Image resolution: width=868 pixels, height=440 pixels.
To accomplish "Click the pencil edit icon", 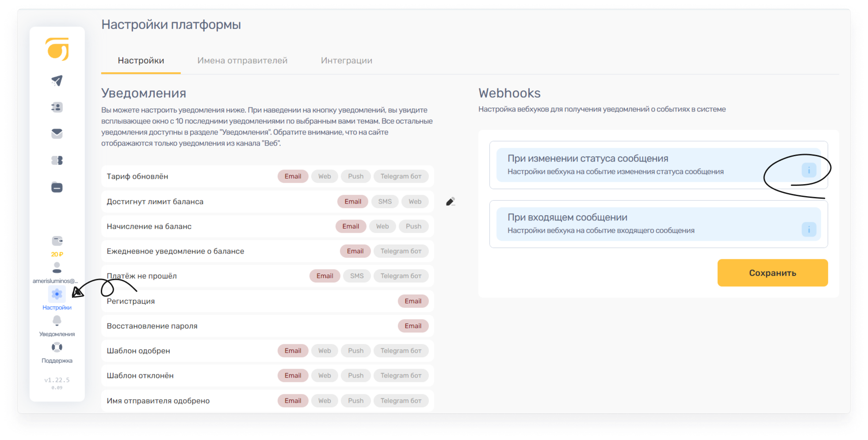I will pos(451,202).
